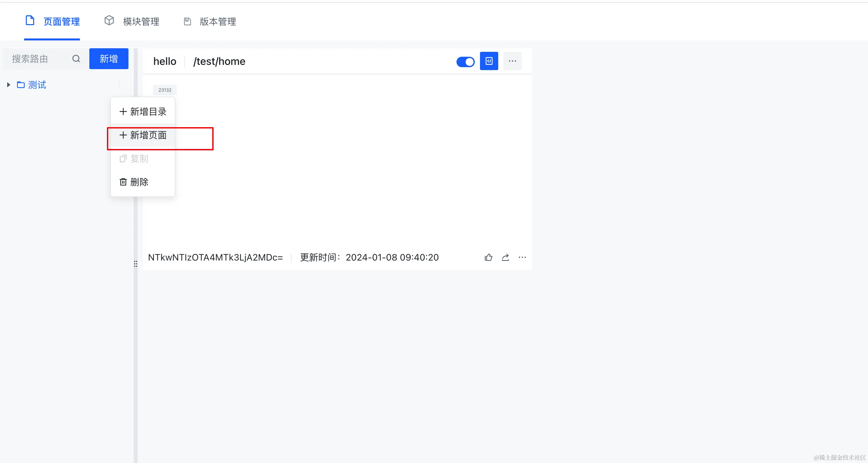Click the 23132 tag label

[165, 90]
